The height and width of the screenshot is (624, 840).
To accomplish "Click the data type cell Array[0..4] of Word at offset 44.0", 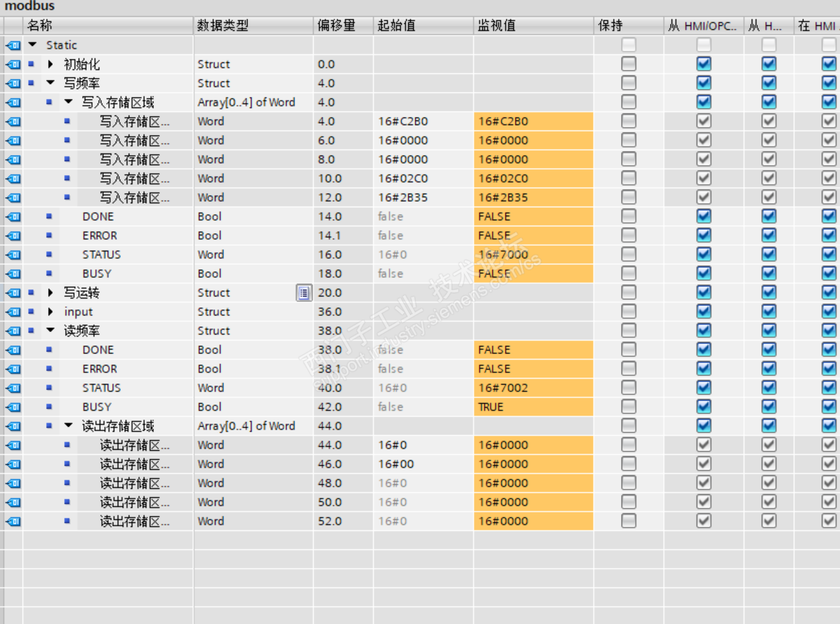I will [253, 426].
